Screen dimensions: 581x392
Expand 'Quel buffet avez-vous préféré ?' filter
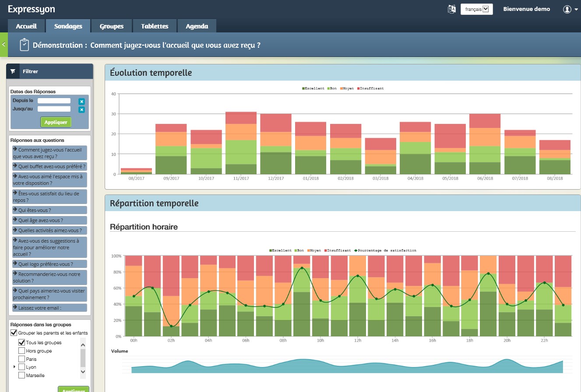click(x=49, y=166)
